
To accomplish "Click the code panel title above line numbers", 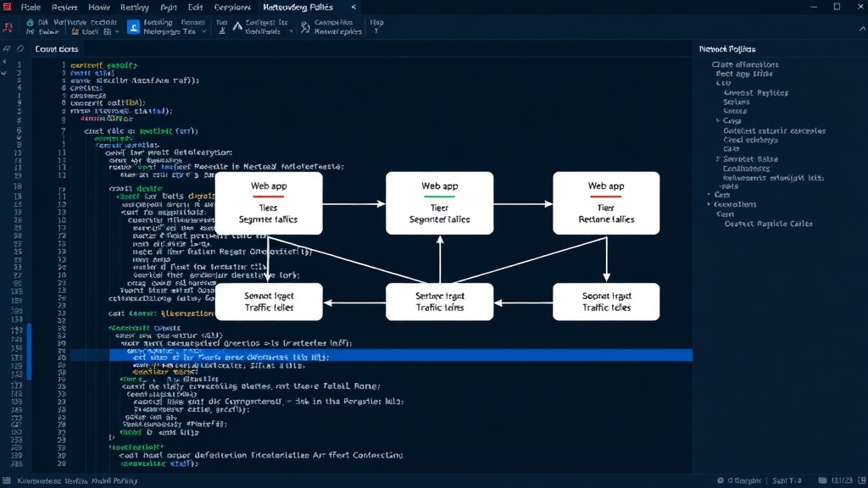I will (57, 48).
